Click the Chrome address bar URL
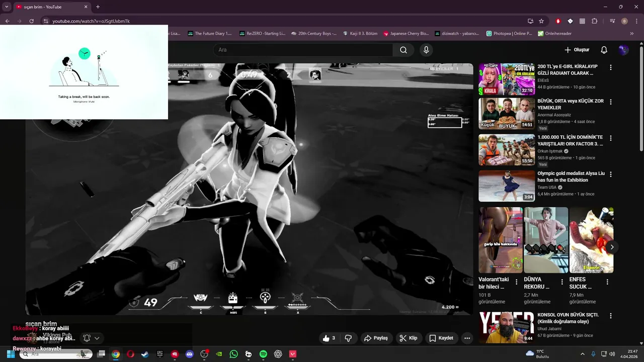This screenshot has height=362, width=644. (x=91, y=21)
